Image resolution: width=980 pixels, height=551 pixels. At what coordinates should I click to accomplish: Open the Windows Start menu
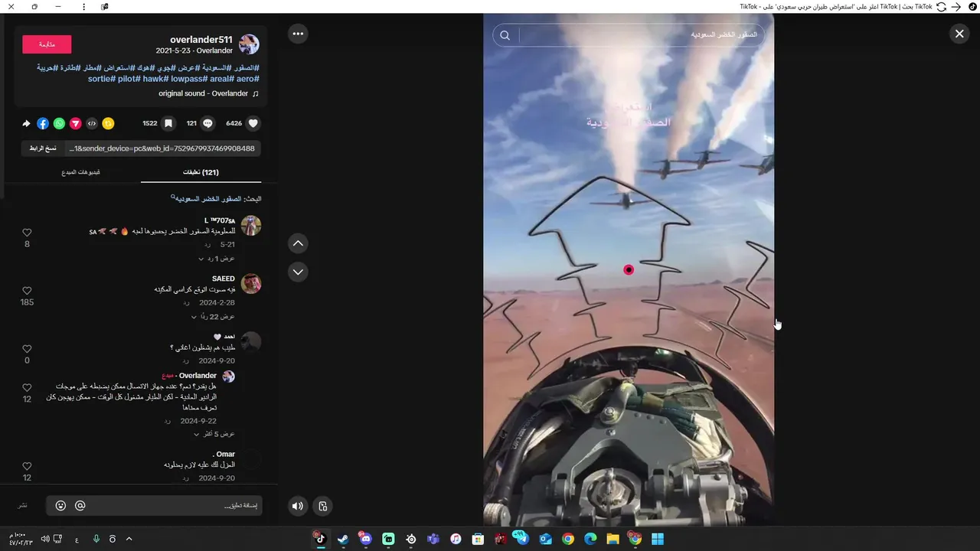click(658, 540)
